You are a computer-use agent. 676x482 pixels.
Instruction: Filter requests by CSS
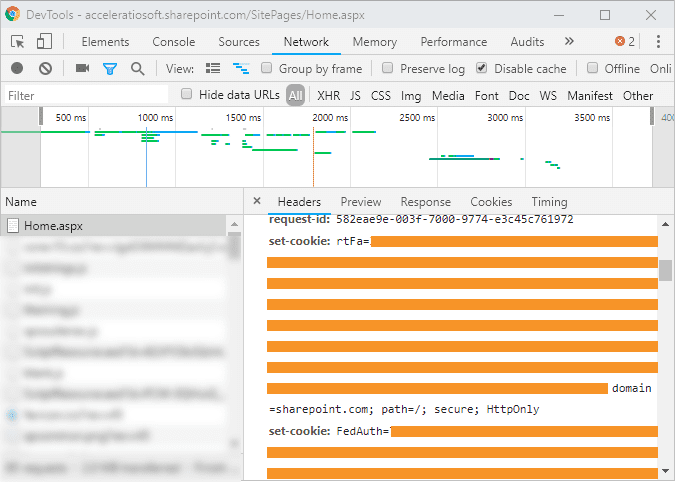(381, 95)
